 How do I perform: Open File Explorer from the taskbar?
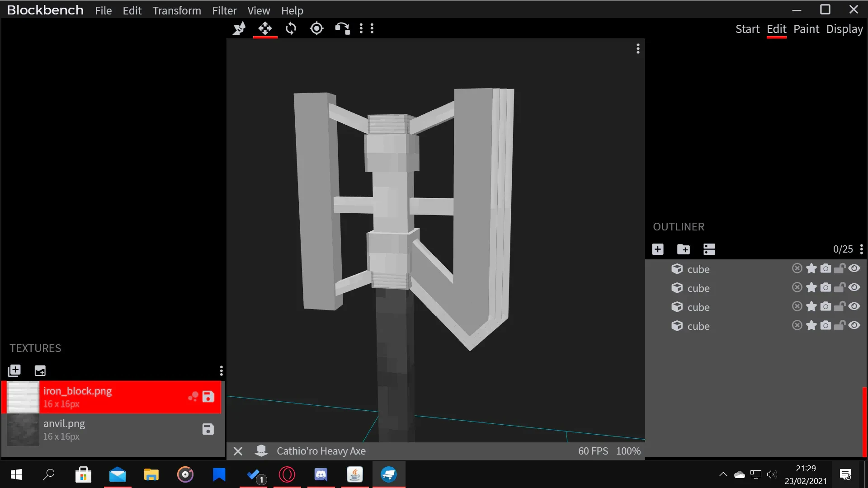click(151, 474)
